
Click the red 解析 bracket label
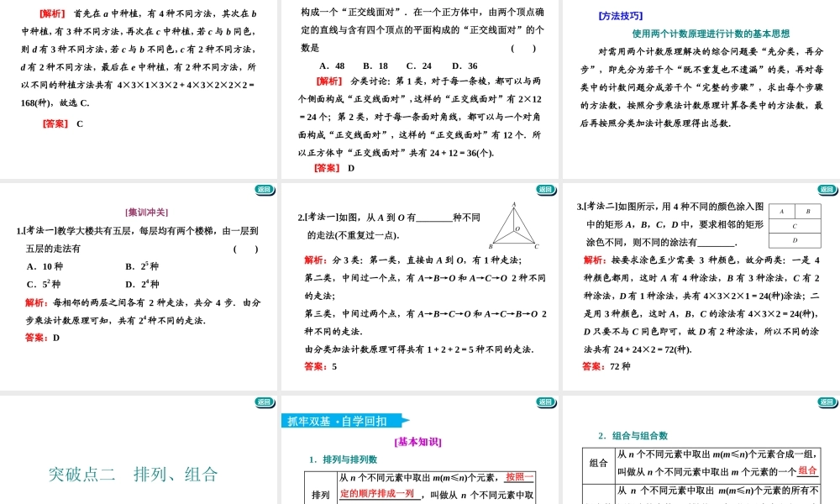(50, 13)
